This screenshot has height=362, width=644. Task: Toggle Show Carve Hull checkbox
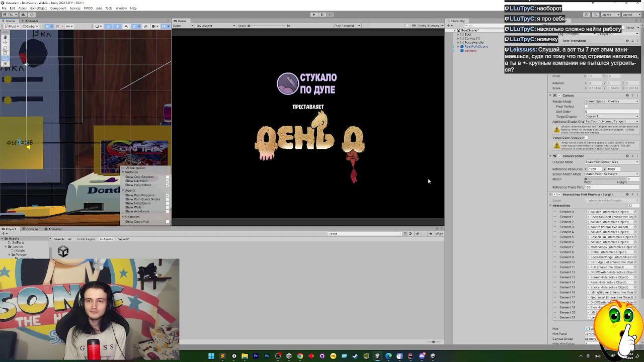coord(168,222)
